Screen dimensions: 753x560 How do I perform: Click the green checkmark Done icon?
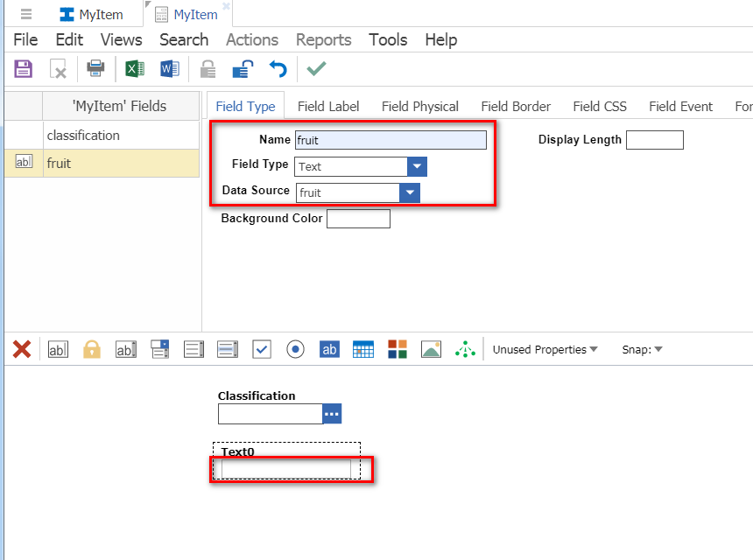click(316, 68)
